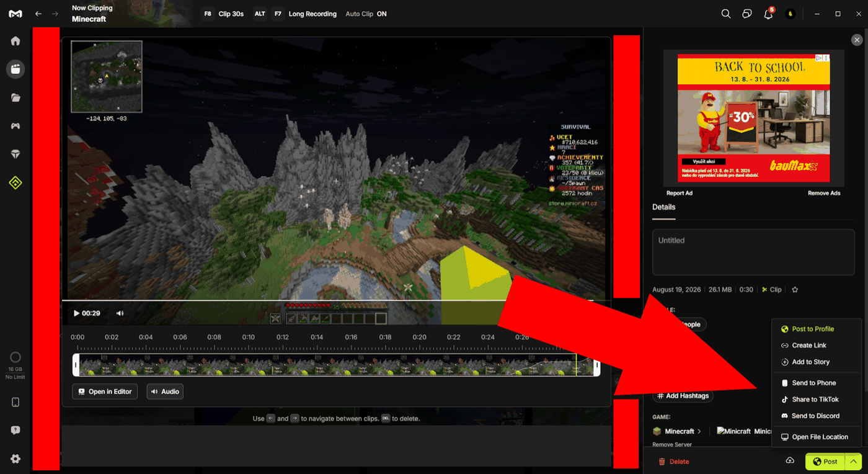Click the clip filmstrip timeline
Screen dimensions: 868x474
point(336,365)
